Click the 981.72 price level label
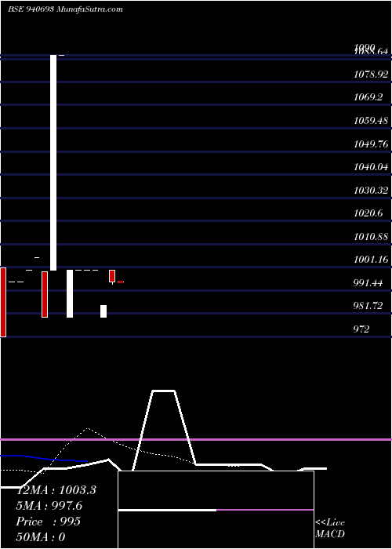 click(368, 306)
